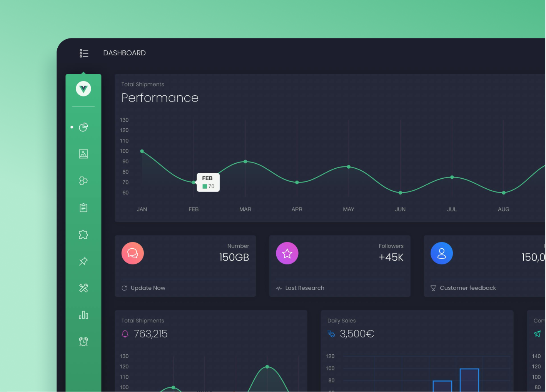Click the tallest blue bar in Daily Sales
The width and height of the screenshot is (546, 392).
tap(469, 380)
